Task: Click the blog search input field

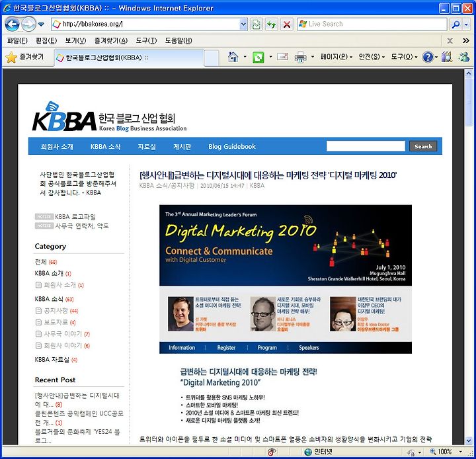Action: coord(366,146)
